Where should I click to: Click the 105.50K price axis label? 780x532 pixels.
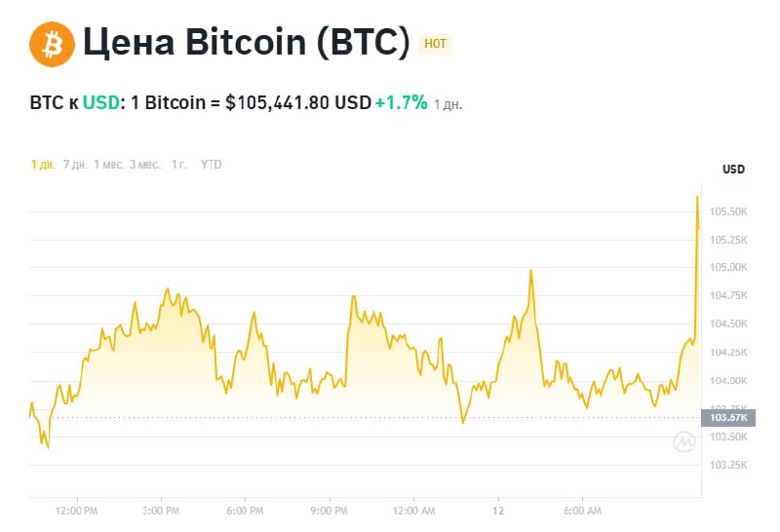[x=728, y=211]
